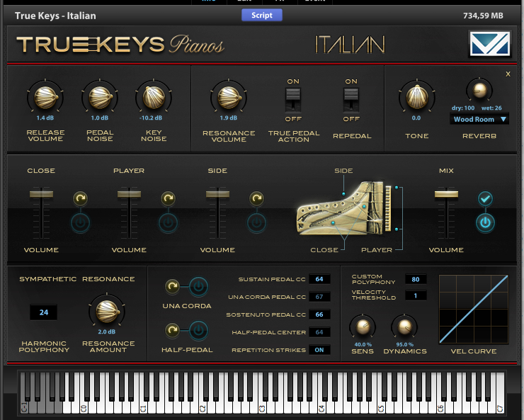Click the piano microphone position graphic
The height and width of the screenshot is (420, 524).
(344, 208)
